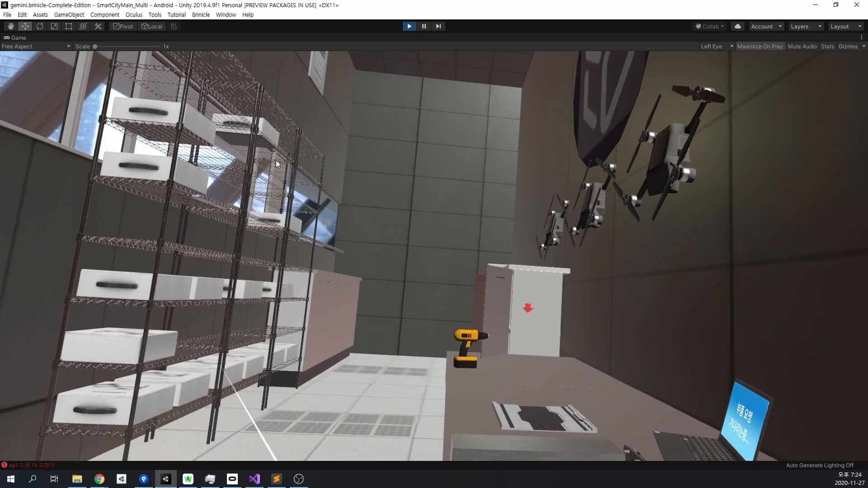Viewport: 868px width, 488px height.
Task: Open the Free Aspect dropdown
Action: (x=35, y=47)
